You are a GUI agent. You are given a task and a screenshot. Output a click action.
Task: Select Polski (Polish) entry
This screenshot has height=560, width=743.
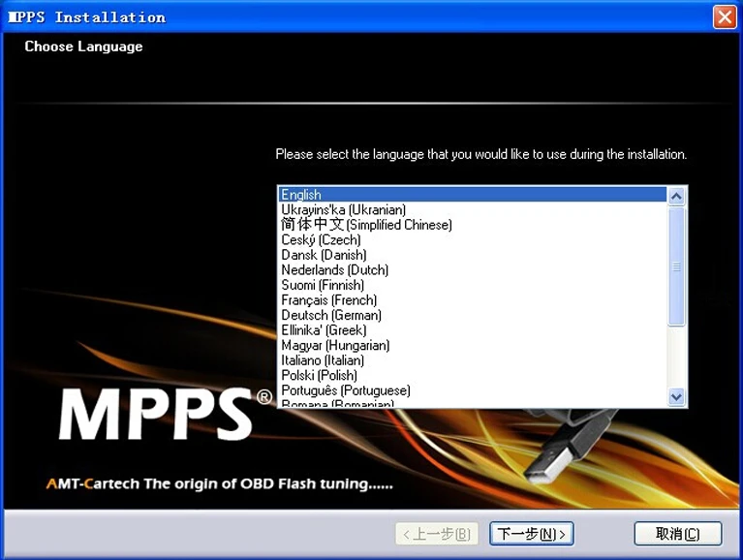point(473,375)
